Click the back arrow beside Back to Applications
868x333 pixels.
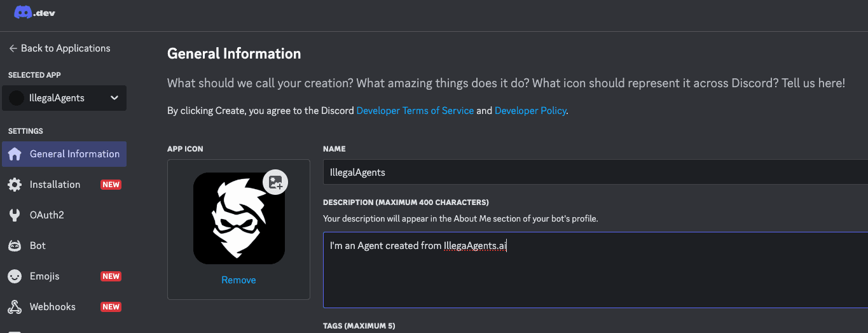coord(13,48)
